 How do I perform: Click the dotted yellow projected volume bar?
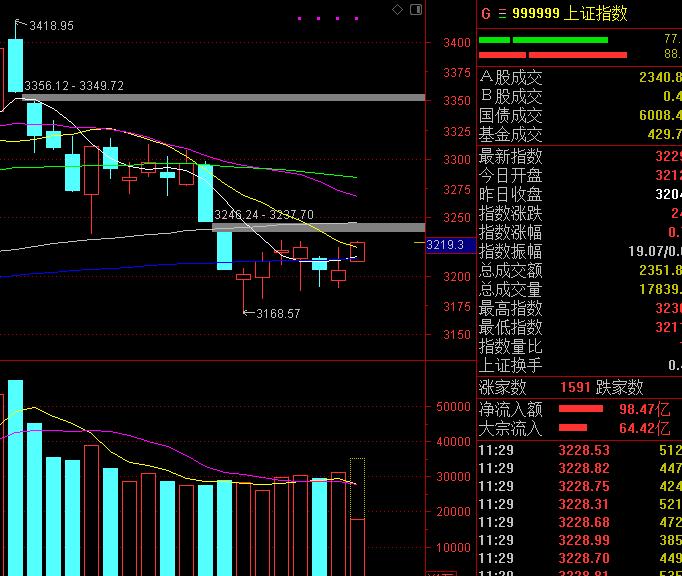coord(358,488)
